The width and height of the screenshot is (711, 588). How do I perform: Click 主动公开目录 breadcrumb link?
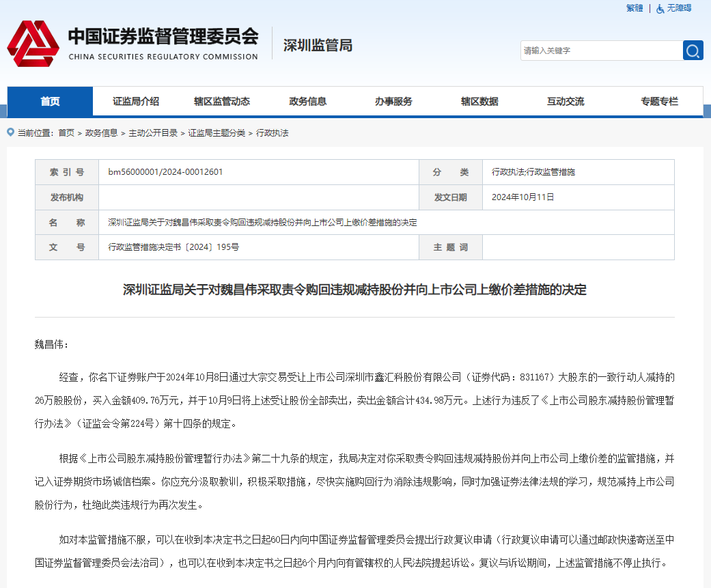click(153, 133)
